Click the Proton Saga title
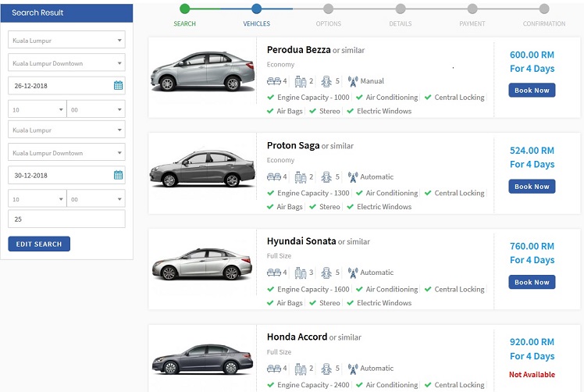Viewport: 584px width, 392px height. (x=293, y=145)
